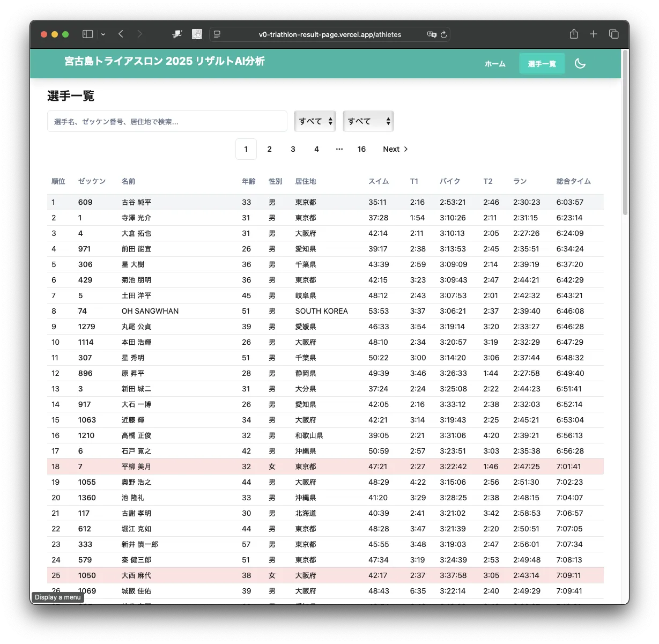659x644 pixels.
Task: Select the 選手一覧 nav tab
Action: 542,64
